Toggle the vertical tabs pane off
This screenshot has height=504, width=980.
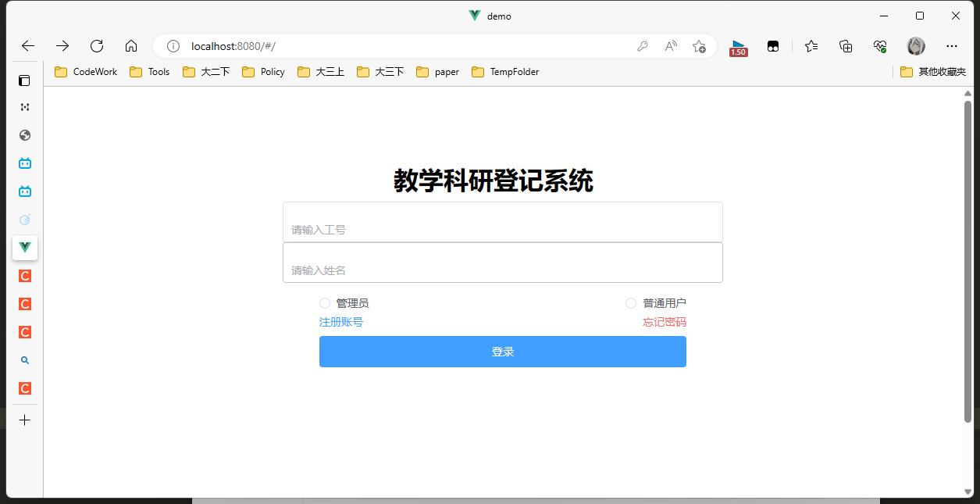point(24,80)
